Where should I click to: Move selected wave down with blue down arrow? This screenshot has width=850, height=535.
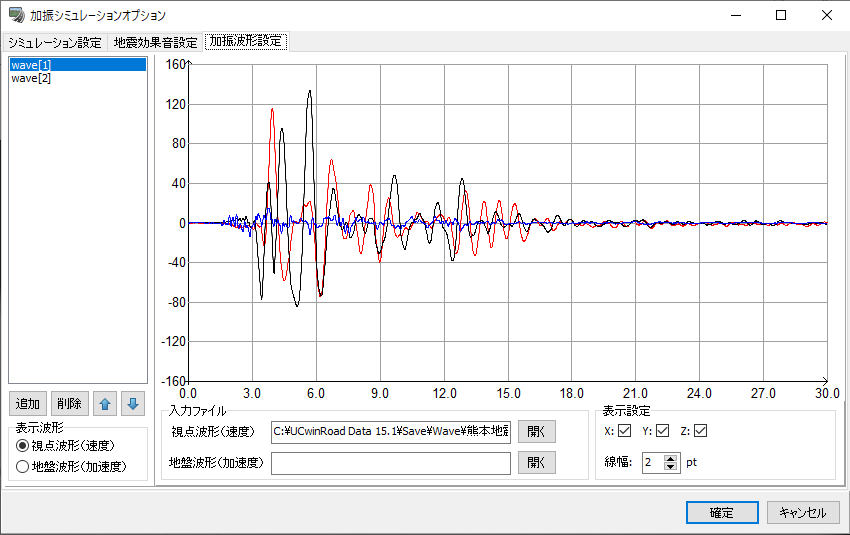133,404
